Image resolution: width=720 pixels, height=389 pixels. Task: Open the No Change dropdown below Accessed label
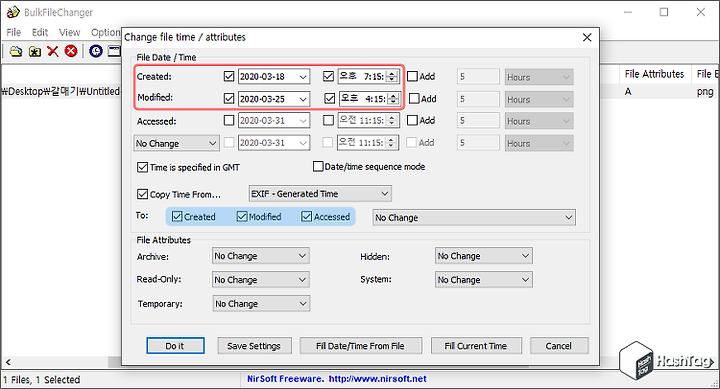pyautogui.click(x=176, y=143)
